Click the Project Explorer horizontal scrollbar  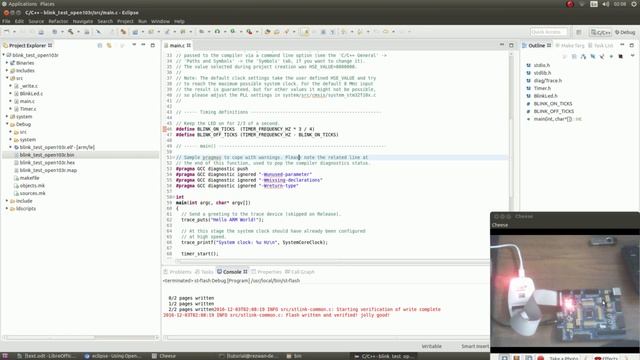click(80, 338)
